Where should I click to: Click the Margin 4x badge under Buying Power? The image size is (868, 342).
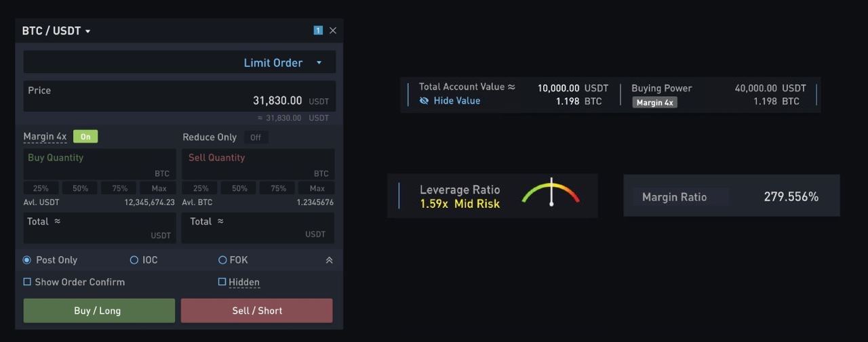[x=654, y=103]
